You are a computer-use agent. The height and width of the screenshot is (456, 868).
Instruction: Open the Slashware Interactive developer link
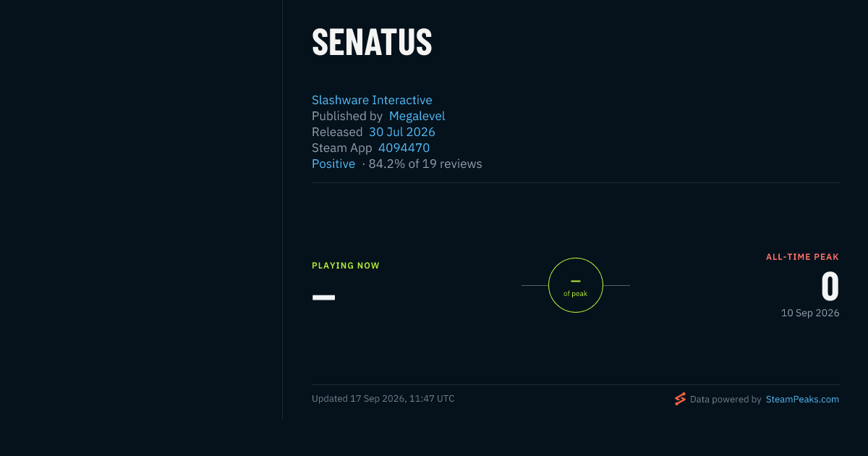[x=372, y=100]
